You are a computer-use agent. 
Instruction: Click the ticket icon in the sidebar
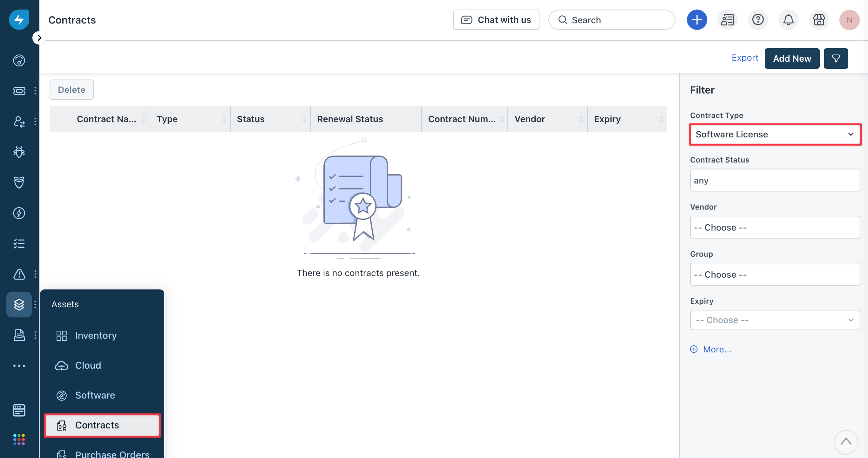click(19, 91)
